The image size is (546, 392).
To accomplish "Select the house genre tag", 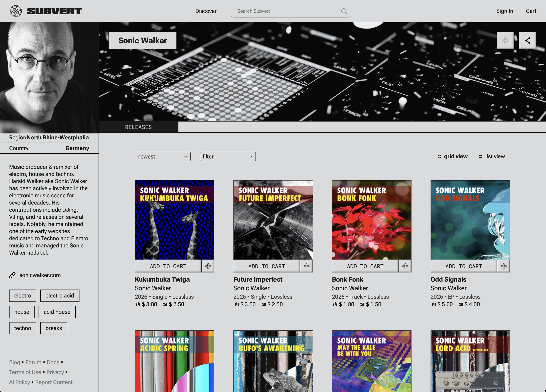I will coord(22,312).
